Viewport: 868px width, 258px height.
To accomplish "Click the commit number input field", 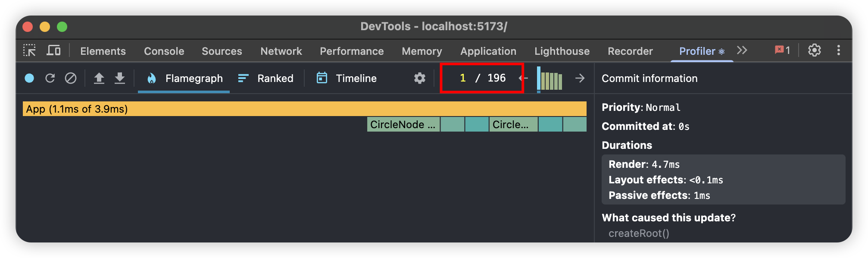I will [463, 78].
